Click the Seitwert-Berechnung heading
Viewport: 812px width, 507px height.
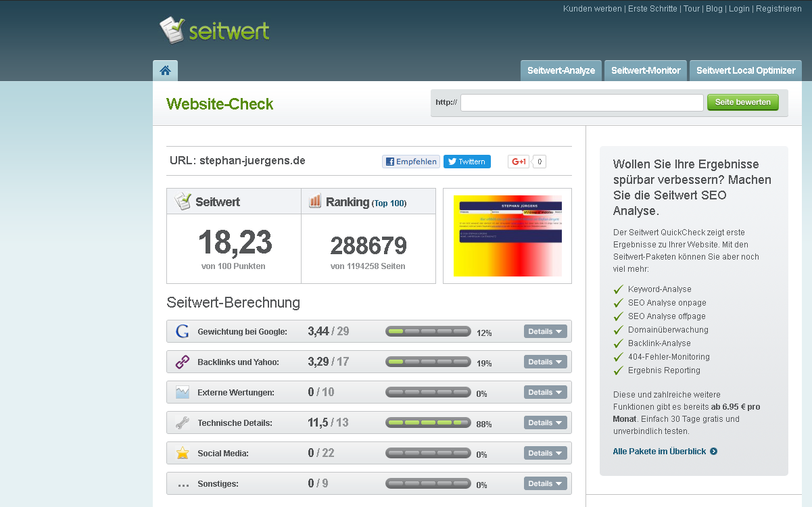233,302
